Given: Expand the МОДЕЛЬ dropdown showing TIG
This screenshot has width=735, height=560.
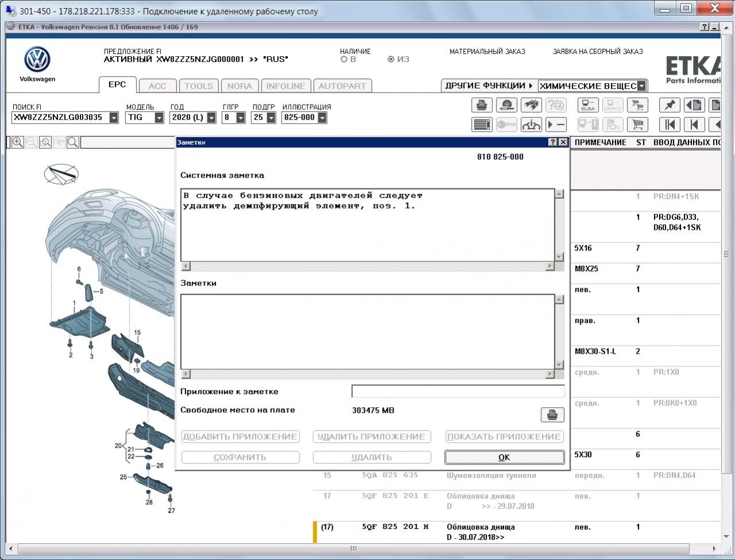Looking at the screenshot, I should click(159, 118).
